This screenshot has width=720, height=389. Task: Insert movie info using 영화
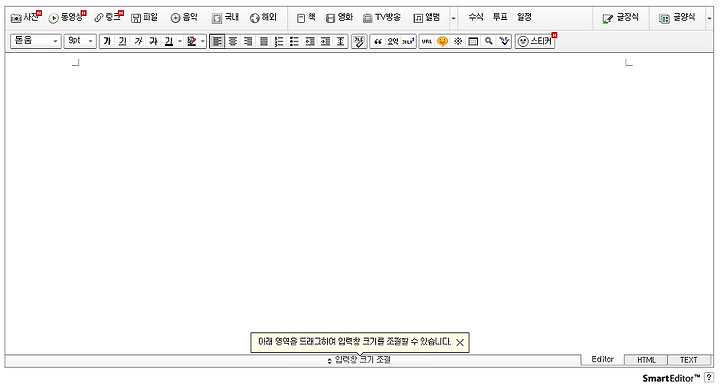tap(339, 18)
